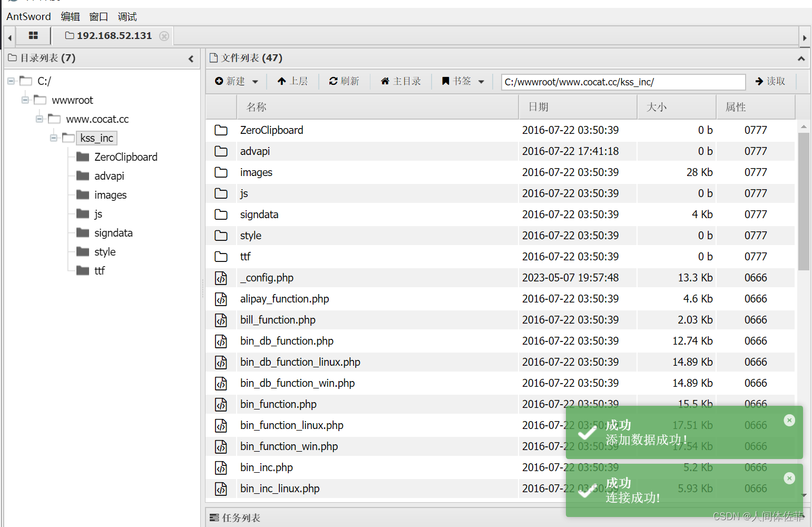This screenshot has width=812, height=527.
Task: Collapse the www.cocat.cc tree node
Action: [x=39, y=119]
